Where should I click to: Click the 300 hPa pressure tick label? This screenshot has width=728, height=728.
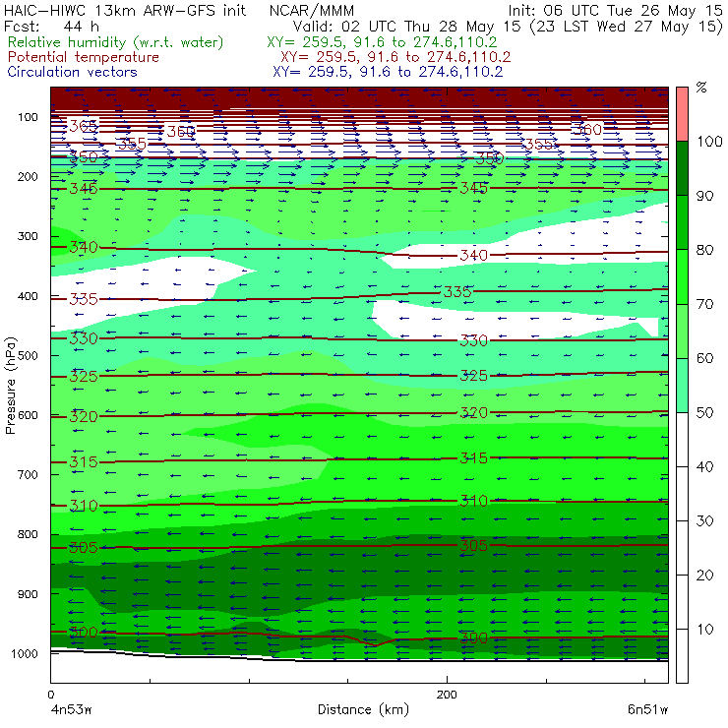tap(28, 236)
